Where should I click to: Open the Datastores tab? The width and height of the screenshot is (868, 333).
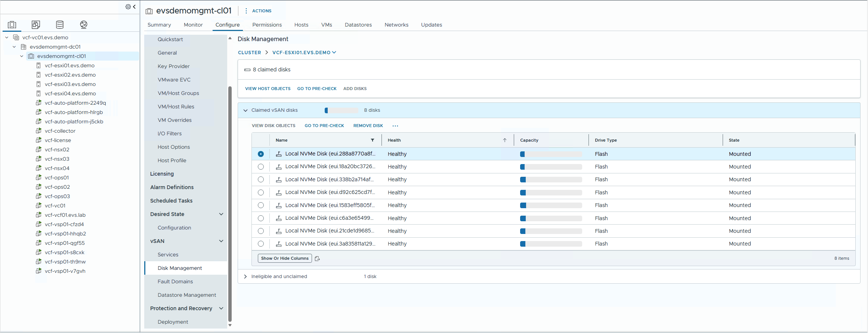(x=358, y=25)
